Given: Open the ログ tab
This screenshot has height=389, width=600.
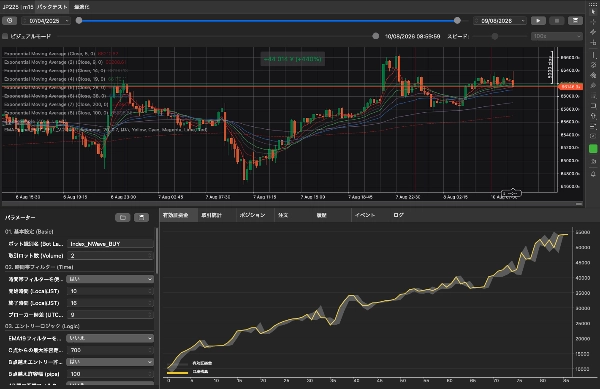Looking at the screenshot, I should click(x=398, y=215).
